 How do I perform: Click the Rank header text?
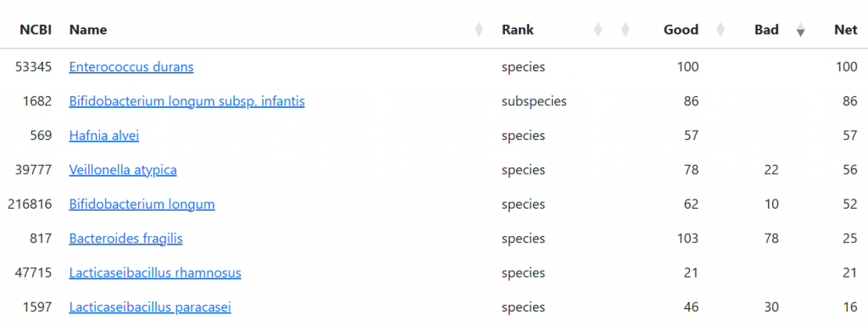[x=518, y=30]
